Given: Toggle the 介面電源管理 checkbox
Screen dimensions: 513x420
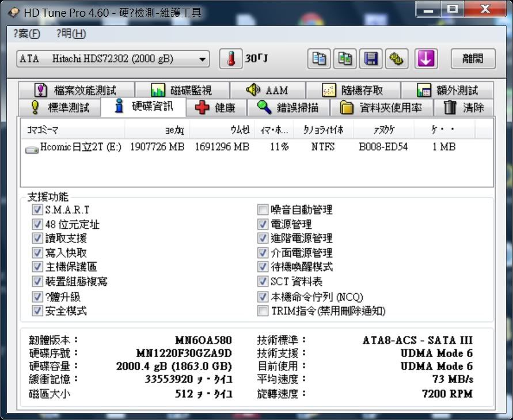Looking at the screenshot, I should (263, 253).
